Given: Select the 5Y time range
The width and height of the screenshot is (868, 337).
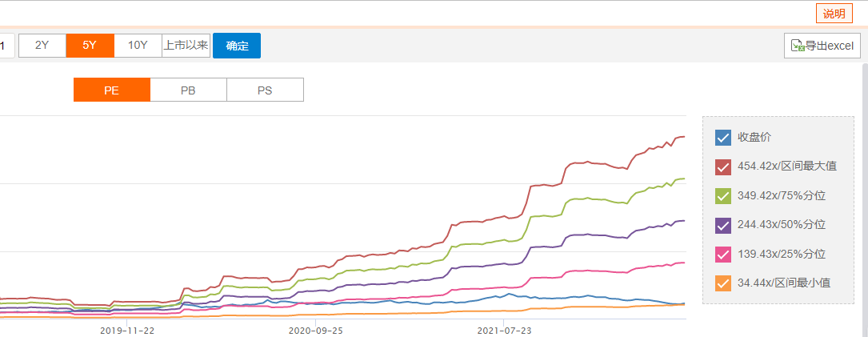Looking at the screenshot, I should (90, 46).
